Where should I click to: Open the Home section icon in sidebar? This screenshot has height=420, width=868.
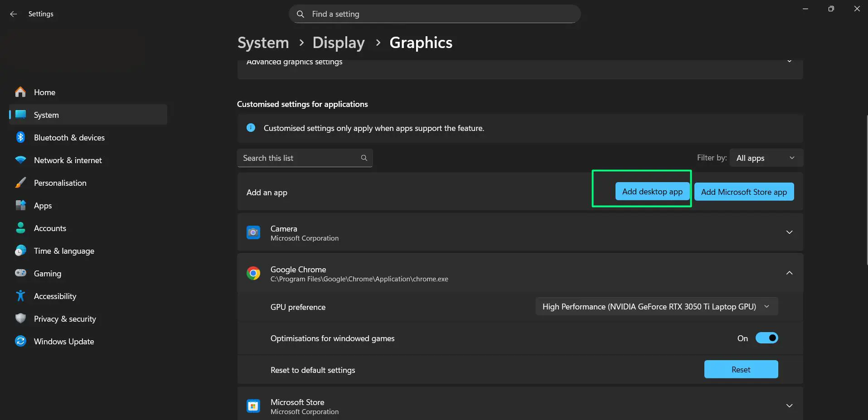click(x=20, y=92)
